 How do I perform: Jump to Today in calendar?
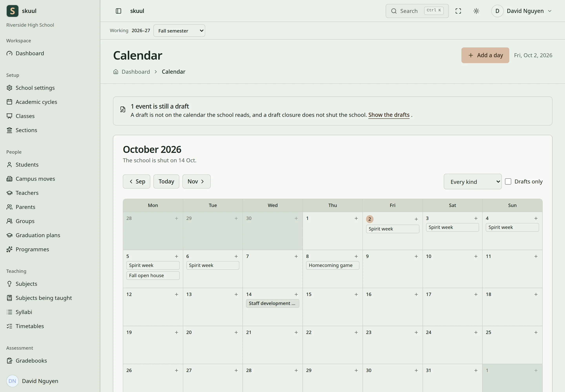166,181
